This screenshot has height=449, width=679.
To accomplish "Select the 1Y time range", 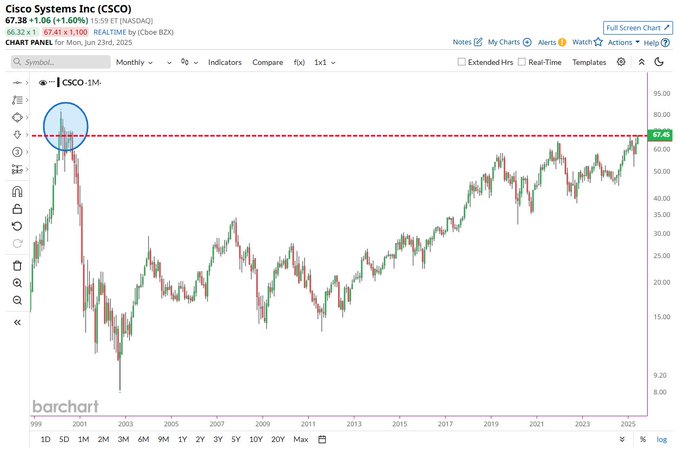I will [x=182, y=439].
